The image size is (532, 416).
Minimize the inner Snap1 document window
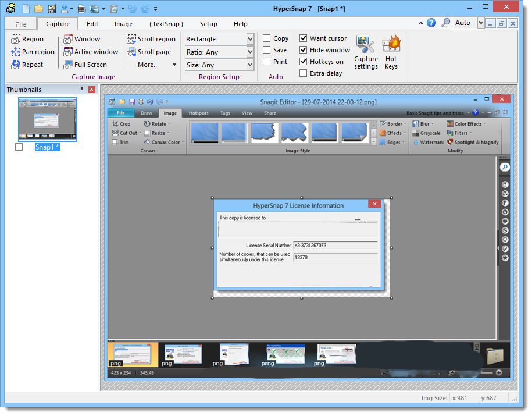coord(490,23)
